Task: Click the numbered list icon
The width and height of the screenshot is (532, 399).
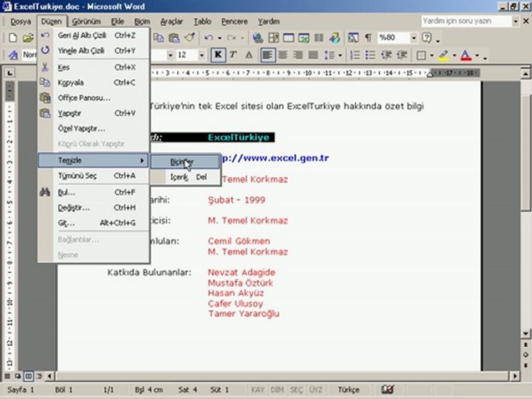Action: coord(355,55)
